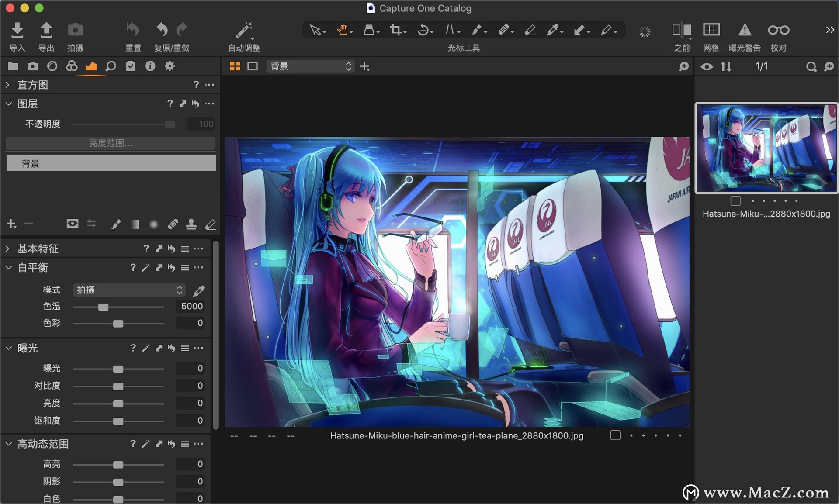Expand the 直方图 histogram panel
Screen dimensions: 839x504
(7, 85)
